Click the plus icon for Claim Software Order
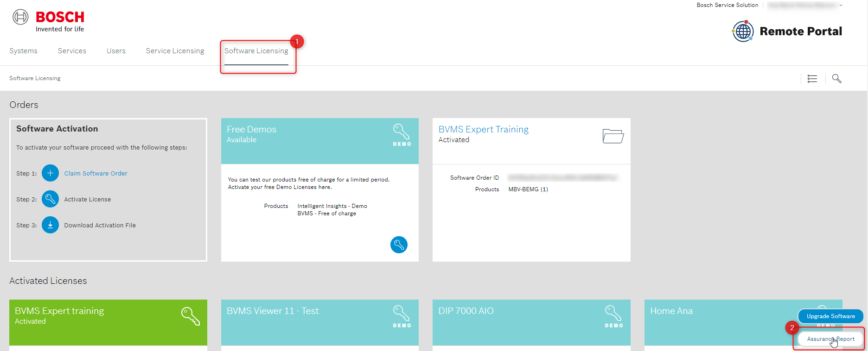This screenshot has height=351, width=868. pyautogui.click(x=50, y=173)
